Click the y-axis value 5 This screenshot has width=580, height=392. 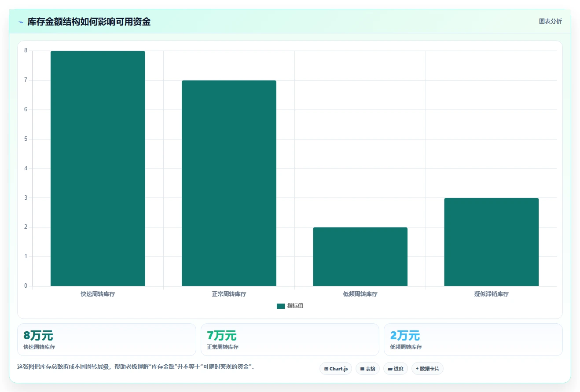point(26,139)
